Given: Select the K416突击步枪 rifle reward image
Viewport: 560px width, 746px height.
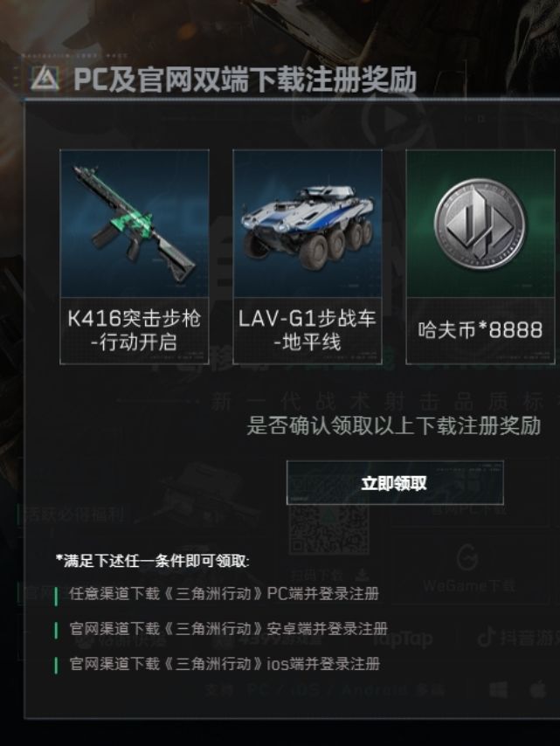Looking at the screenshot, I should click(135, 224).
